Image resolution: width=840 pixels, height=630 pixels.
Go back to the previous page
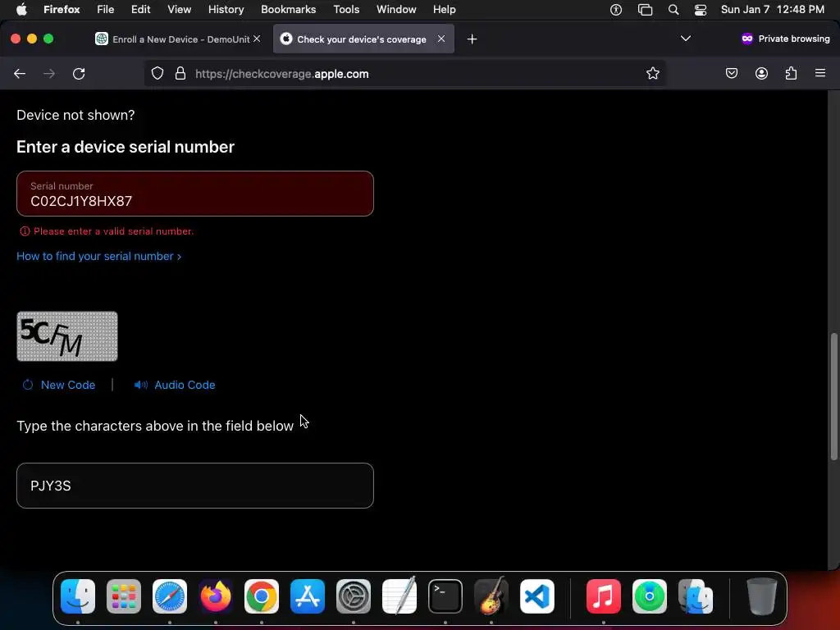tap(20, 73)
